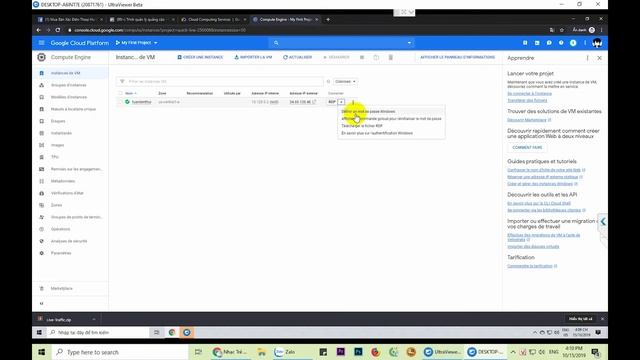Open Découvrir Marketplace link
This screenshot has height=360, width=640.
pyautogui.click(x=527, y=120)
